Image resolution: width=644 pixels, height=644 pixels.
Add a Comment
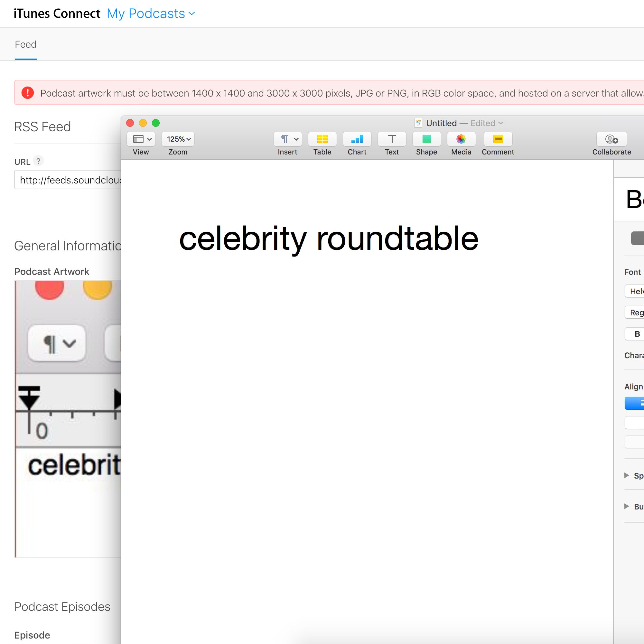tap(498, 139)
